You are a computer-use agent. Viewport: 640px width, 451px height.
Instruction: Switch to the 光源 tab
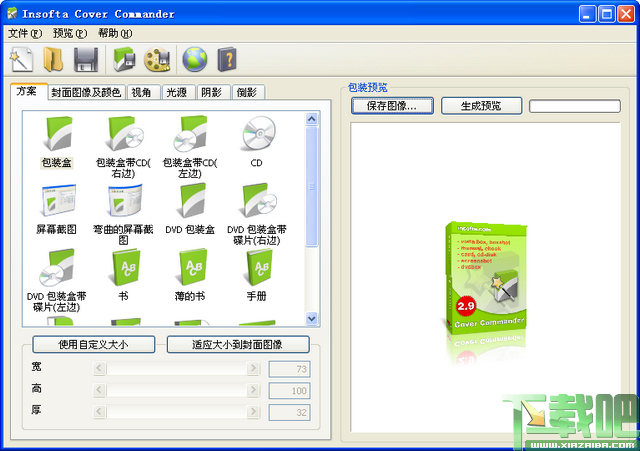pos(177,93)
